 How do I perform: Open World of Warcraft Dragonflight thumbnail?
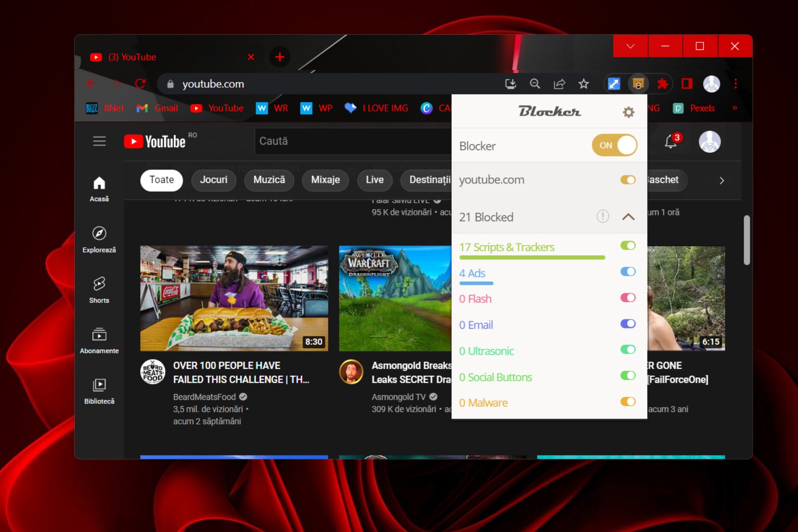[x=395, y=298]
